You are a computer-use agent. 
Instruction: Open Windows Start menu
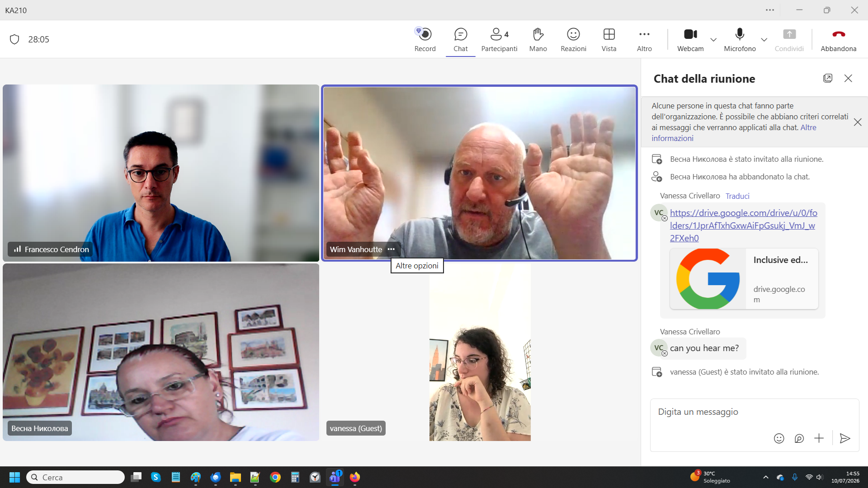(14, 477)
